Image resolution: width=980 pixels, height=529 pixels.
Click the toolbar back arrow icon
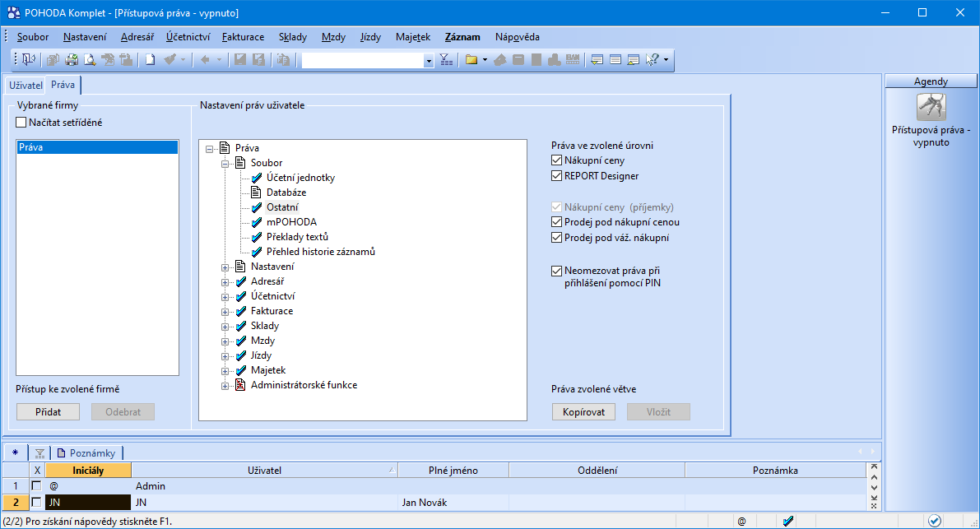[205, 59]
